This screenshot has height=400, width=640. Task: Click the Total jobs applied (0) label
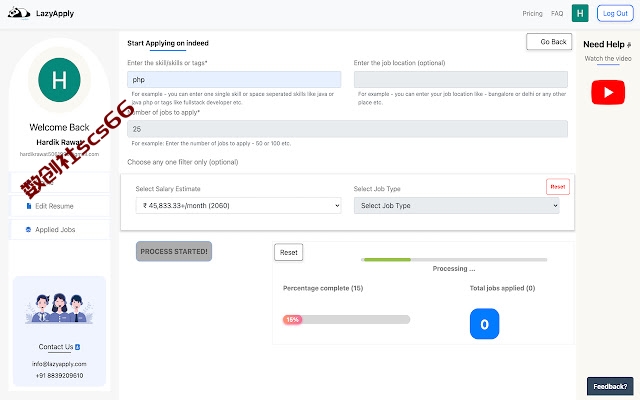coord(502,288)
